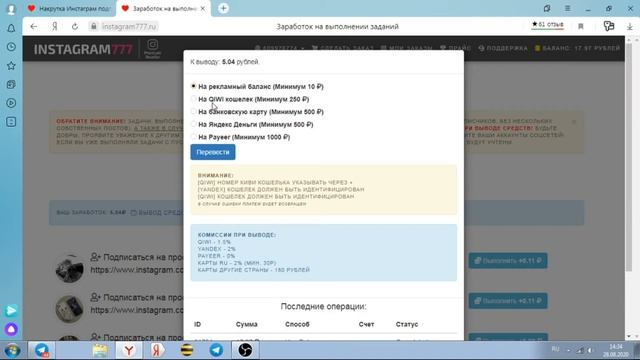Open Мои заказы menu item

click(406, 48)
